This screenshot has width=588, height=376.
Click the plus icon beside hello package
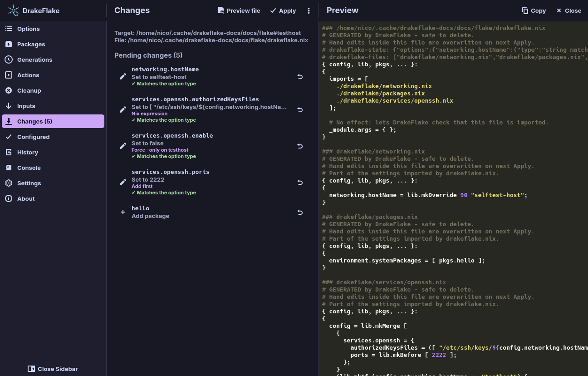(122, 212)
